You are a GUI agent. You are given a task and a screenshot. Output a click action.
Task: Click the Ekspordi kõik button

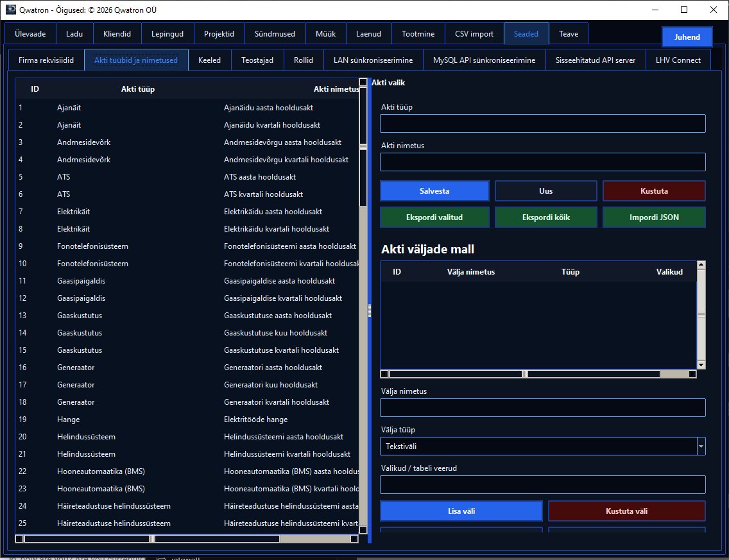tap(546, 217)
